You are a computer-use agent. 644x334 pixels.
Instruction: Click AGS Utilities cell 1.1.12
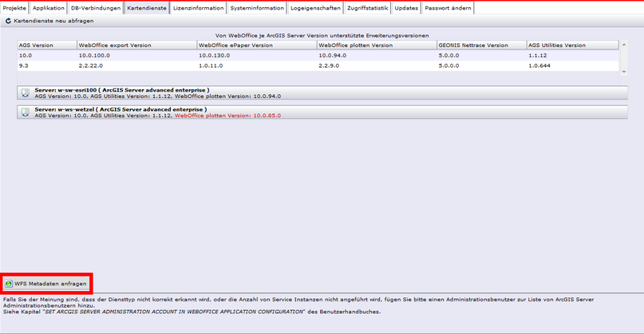pyautogui.click(x=573, y=55)
